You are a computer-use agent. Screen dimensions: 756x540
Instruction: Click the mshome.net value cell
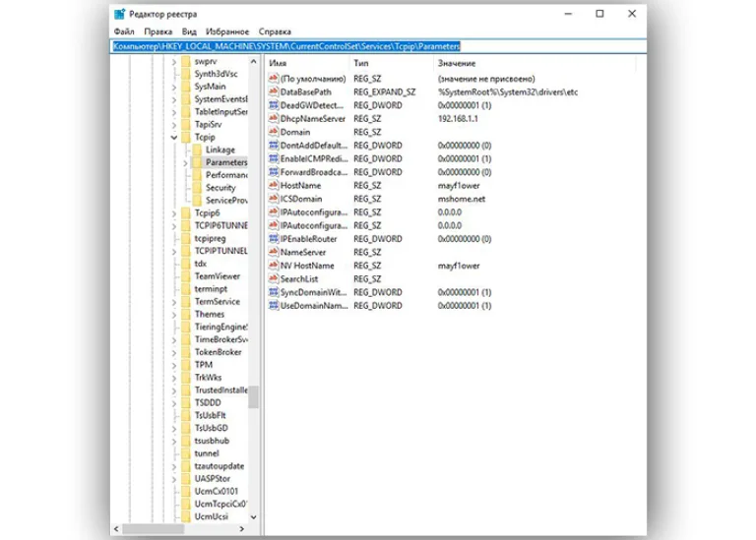click(462, 199)
